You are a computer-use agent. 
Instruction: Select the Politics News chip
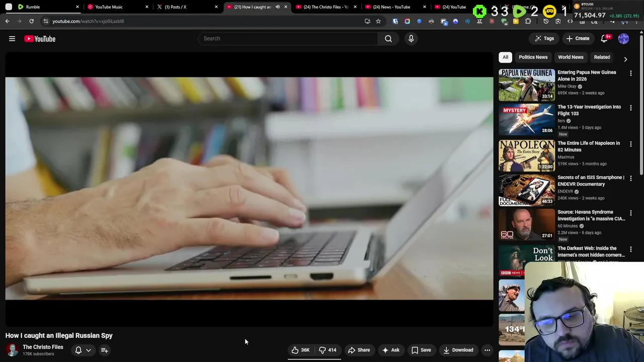click(533, 57)
